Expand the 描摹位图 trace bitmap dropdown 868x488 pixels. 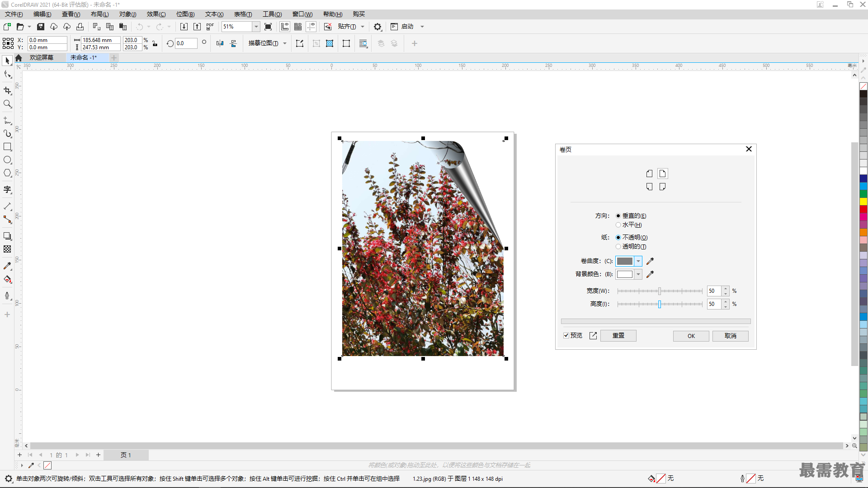tap(285, 43)
